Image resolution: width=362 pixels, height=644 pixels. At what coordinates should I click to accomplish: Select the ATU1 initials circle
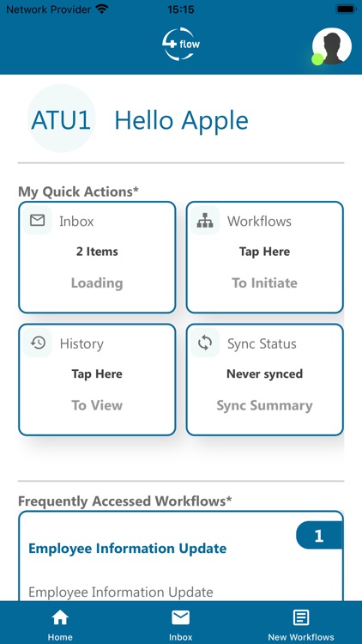(x=61, y=118)
